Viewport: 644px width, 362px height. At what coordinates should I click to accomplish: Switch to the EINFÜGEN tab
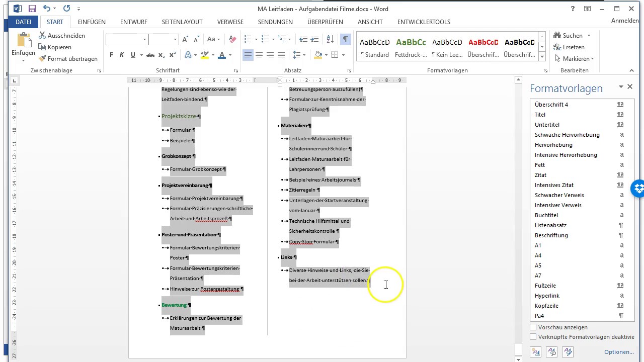pyautogui.click(x=92, y=22)
